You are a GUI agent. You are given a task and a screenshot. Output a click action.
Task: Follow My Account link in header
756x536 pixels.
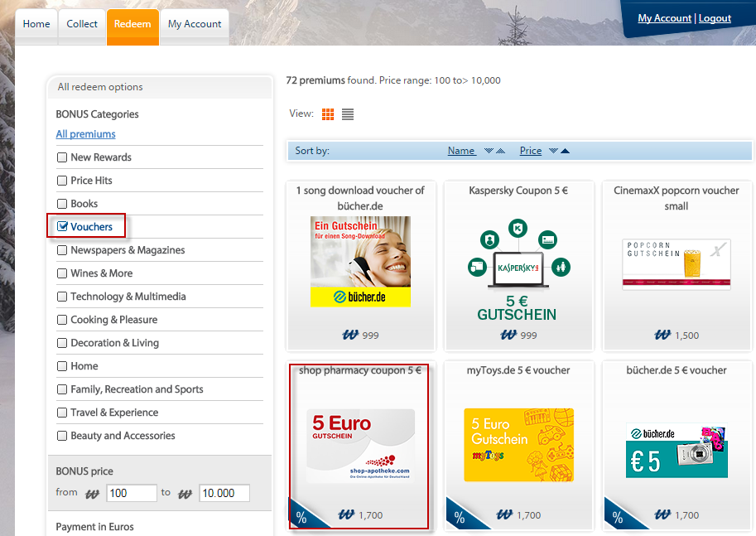click(664, 18)
